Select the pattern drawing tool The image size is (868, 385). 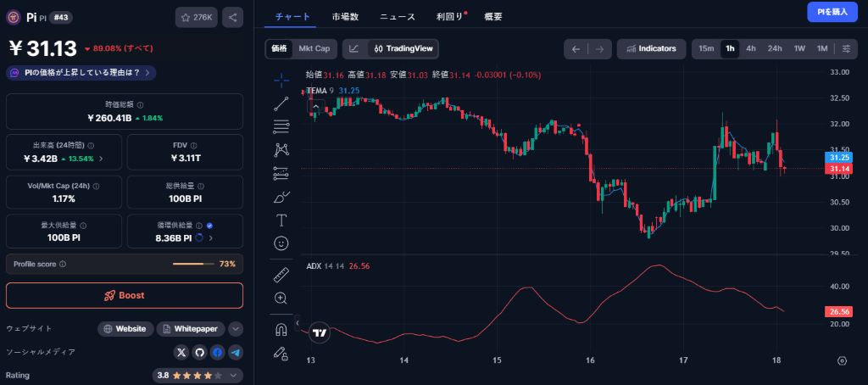281,150
